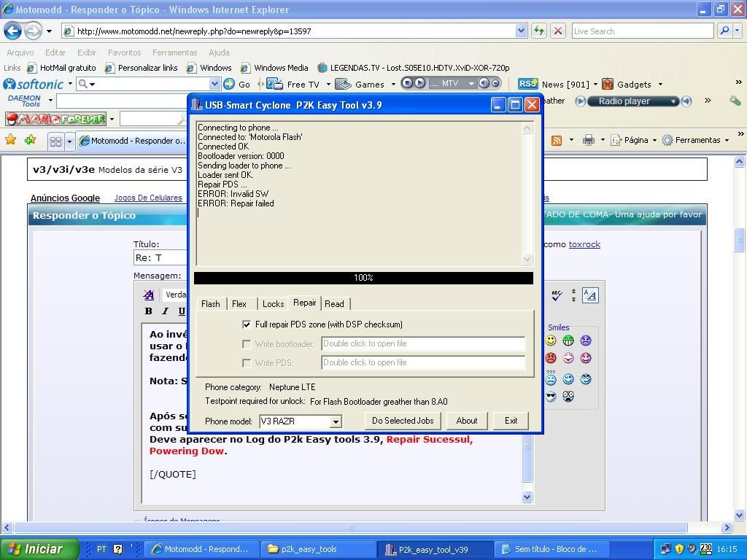Click the Internet Explorer forward arrow
The height and width of the screenshot is (560, 747).
click(32, 31)
